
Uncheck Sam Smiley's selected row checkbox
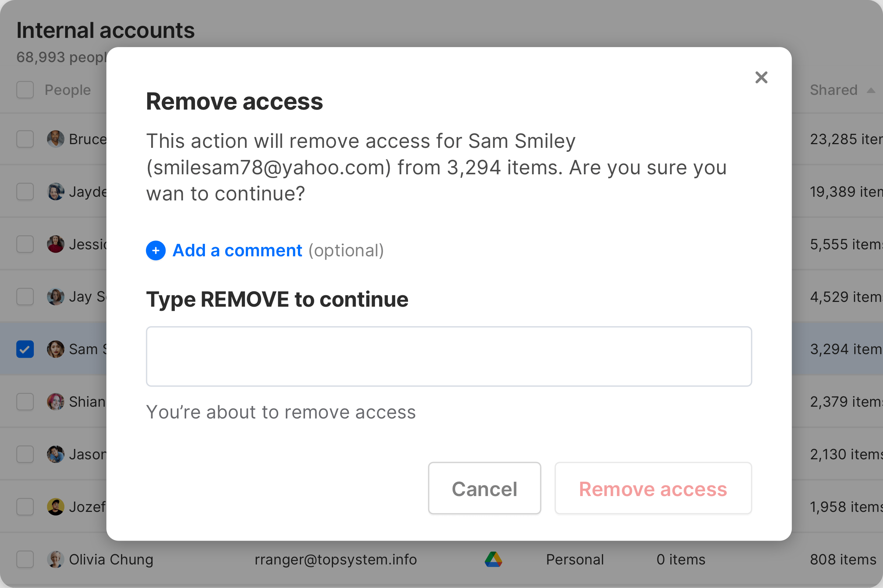coord(25,349)
